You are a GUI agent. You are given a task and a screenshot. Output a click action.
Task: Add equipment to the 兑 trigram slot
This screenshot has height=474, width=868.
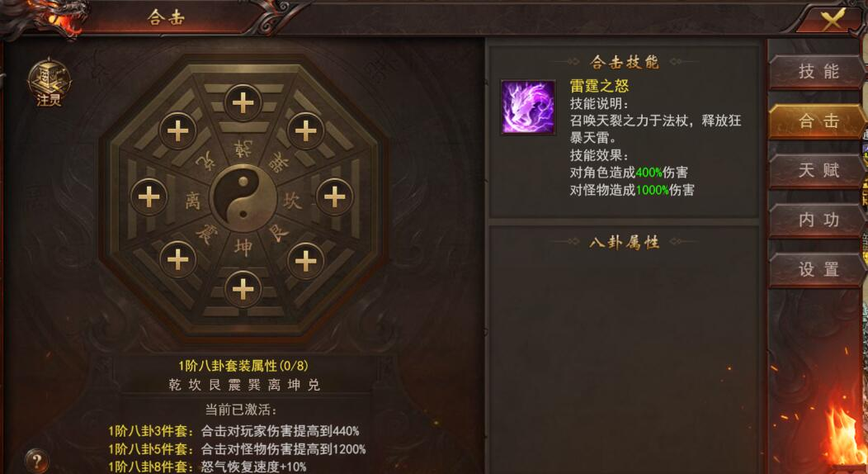coord(177,130)
